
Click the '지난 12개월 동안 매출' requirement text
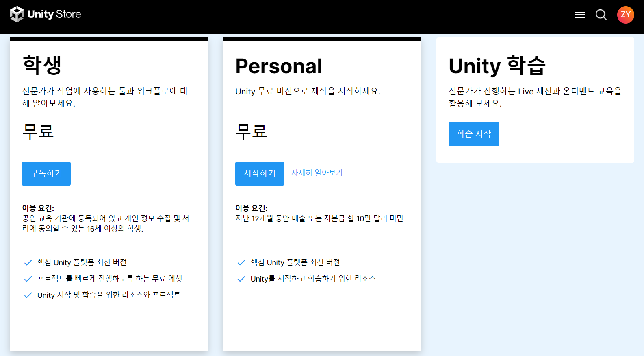point(319,218)
